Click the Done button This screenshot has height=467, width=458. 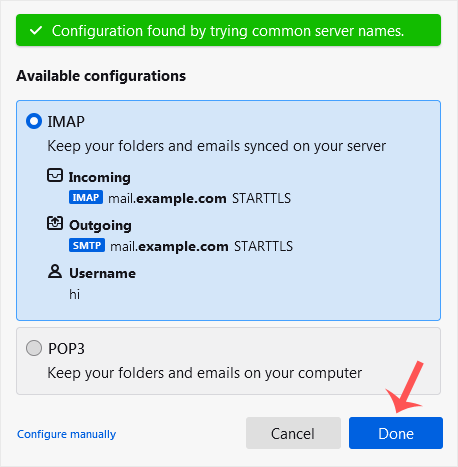(x=396, y=433)
